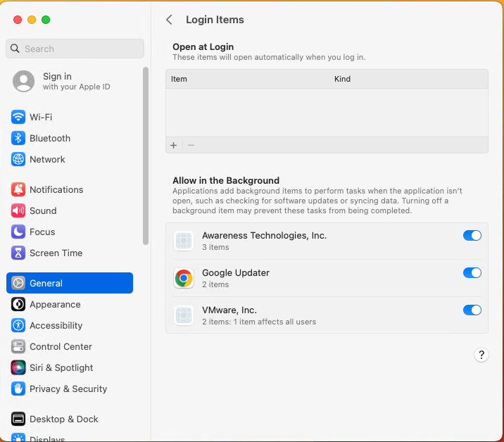
Task: Open Privacy & Security settings
Action: pyautogui.click(x=70, y=389)
